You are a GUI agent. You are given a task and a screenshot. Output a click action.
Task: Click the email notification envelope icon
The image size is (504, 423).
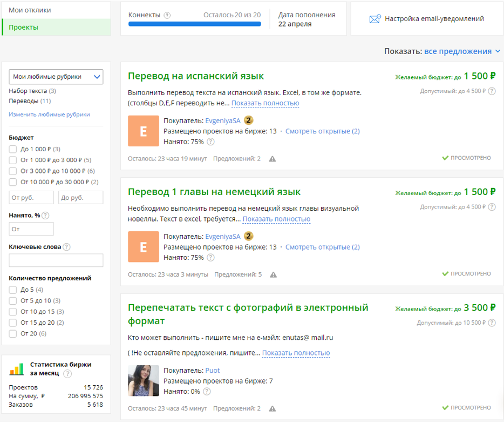click(x=375, y=19)
